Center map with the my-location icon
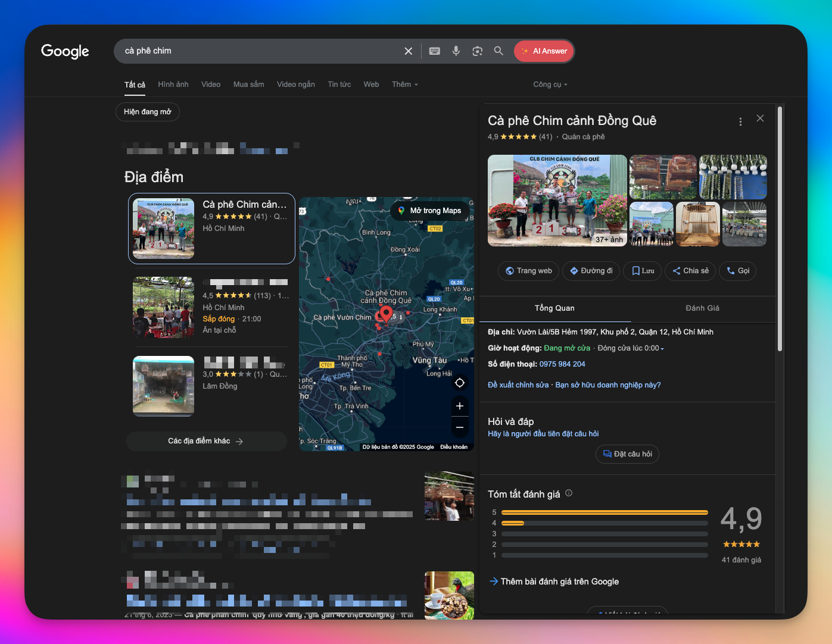The width and height of the screenshot is (832, 644). 460,383
